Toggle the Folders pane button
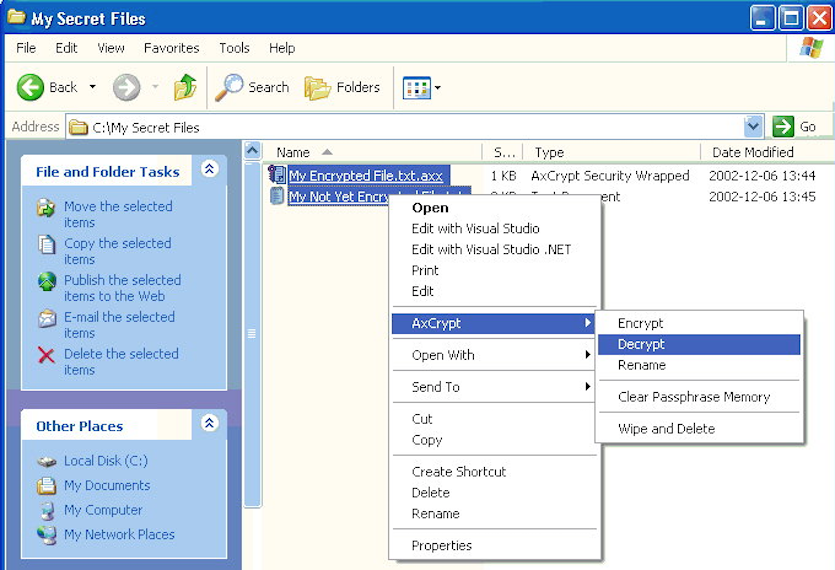The height and width of the screenshot is (570, 835). pos(342,87)
